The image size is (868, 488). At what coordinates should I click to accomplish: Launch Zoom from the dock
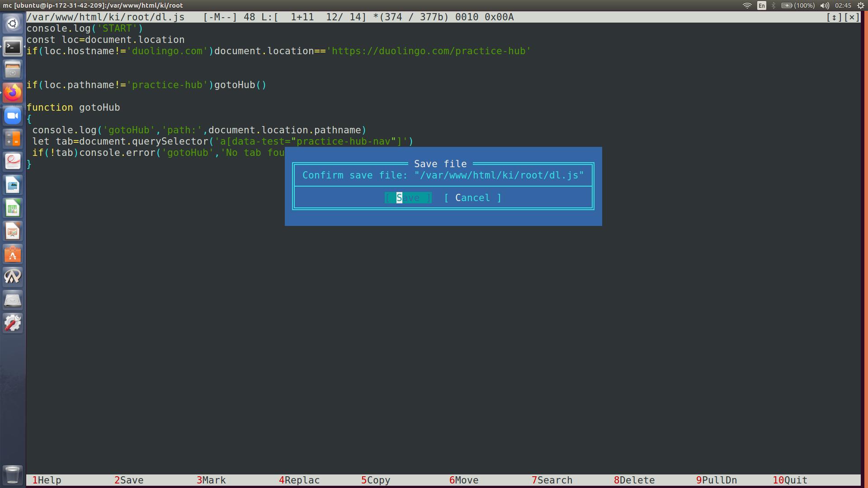[13, 116]
